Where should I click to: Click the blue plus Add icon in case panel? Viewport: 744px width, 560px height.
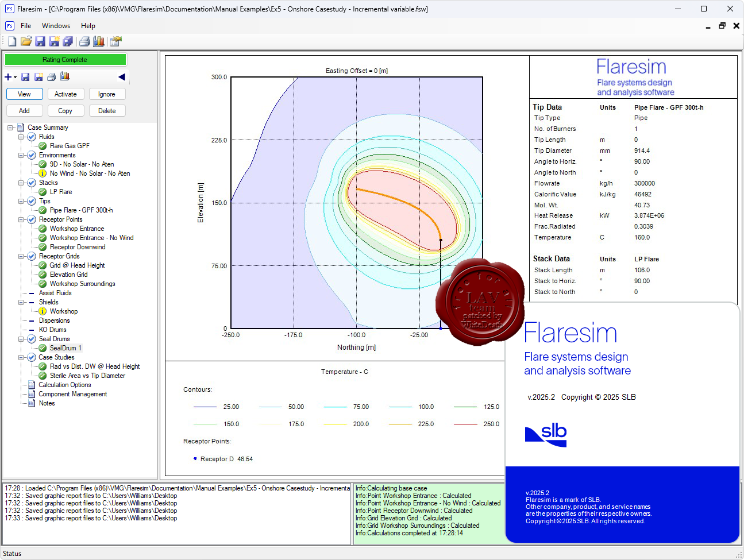coord(8,77)
